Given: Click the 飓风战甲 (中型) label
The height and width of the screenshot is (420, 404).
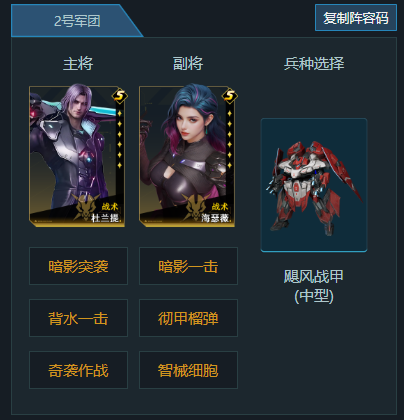Looking at the screenshot, I should [x=314, y=286].
